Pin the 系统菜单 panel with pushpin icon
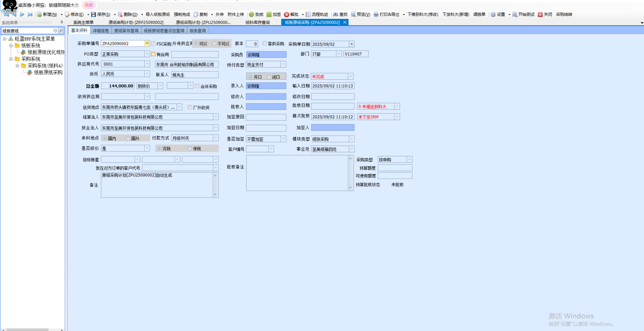 62,22
